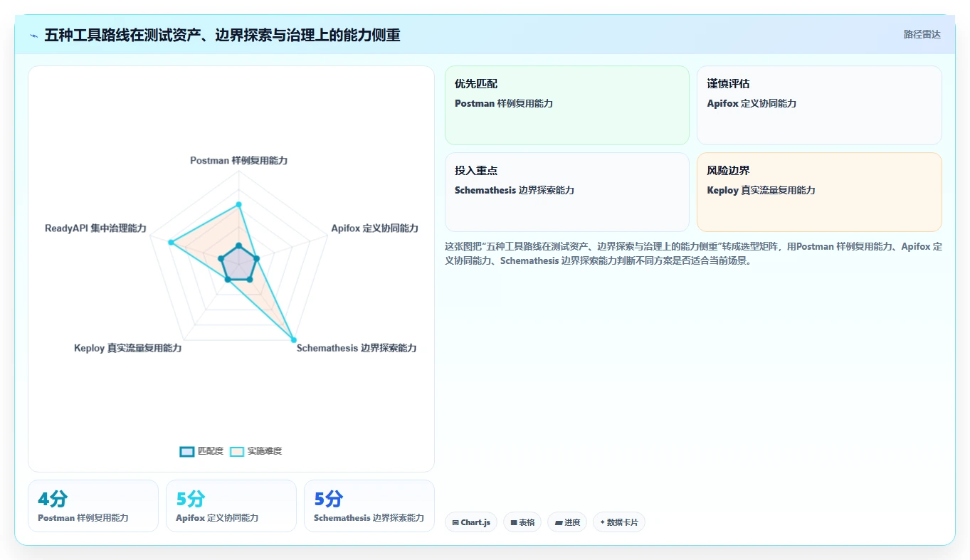Toggle the 实施难度 legend series
The height and width of the screenshot is (560, 970).
click(x=256, y=451)
